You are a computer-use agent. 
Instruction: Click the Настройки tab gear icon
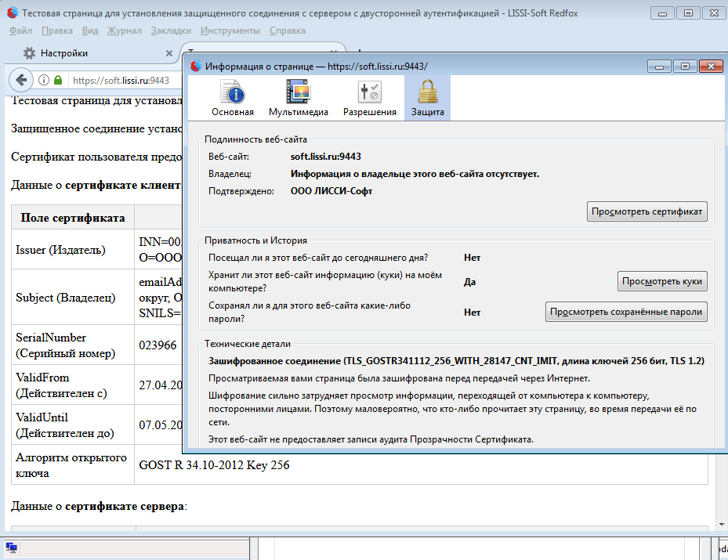(29, 53)
